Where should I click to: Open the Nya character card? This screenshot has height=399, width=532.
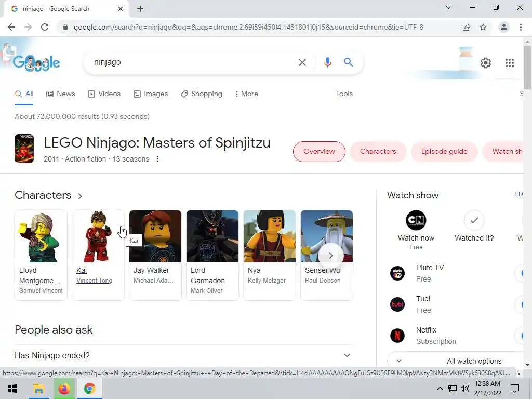(270, 255)
